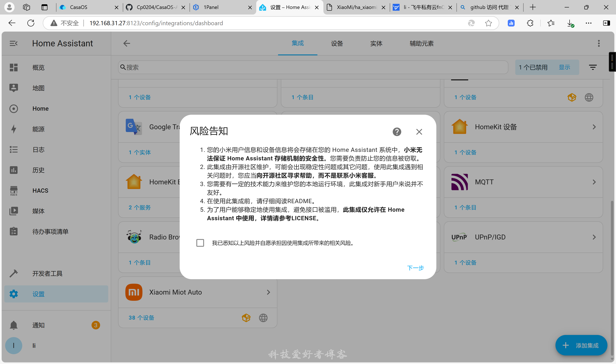Open 媒体 media panel
The height and width of the screenshot is (364, 616).
(56, 211)
